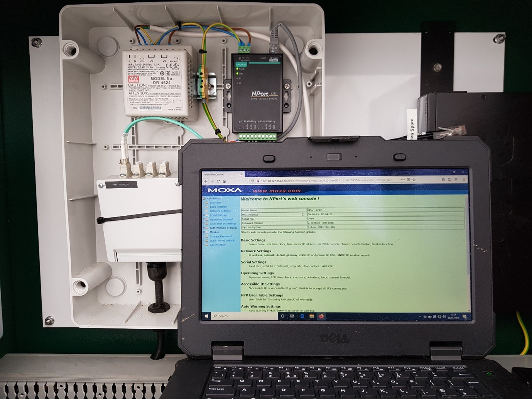Open the Firefox library icon

(x=443, y=179)
